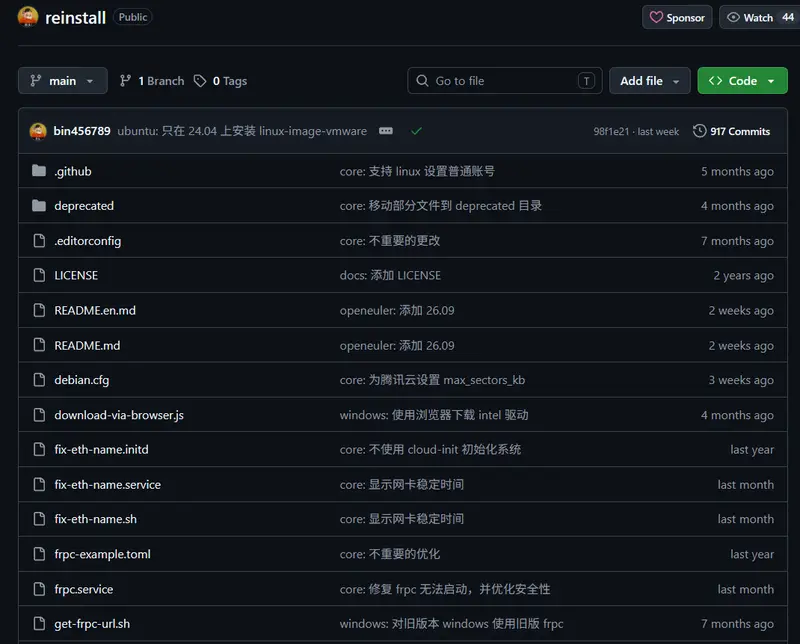Viewport: 800px width, 644px height.
Task: Open the deprecated directory
Action: [x=84, y=206]
